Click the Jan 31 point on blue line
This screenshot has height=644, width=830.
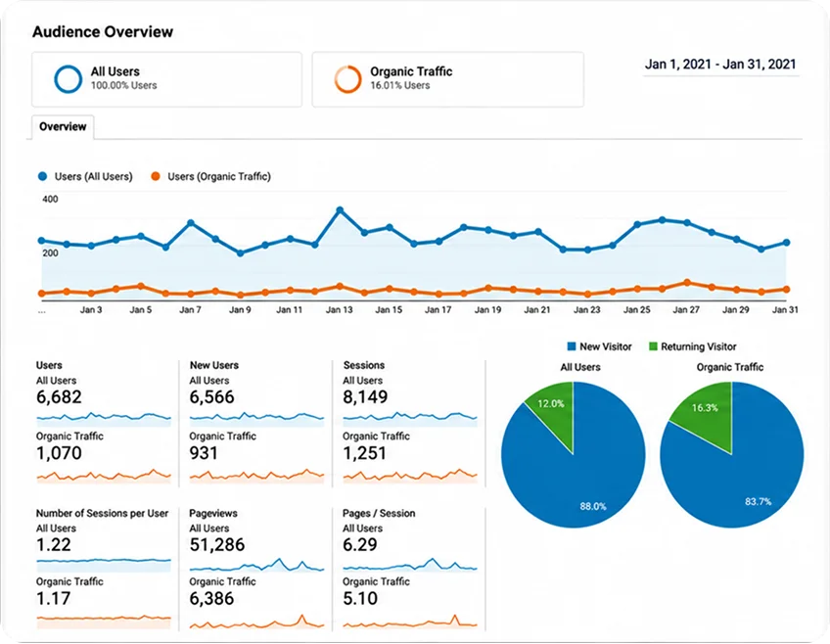pos(787,243)
